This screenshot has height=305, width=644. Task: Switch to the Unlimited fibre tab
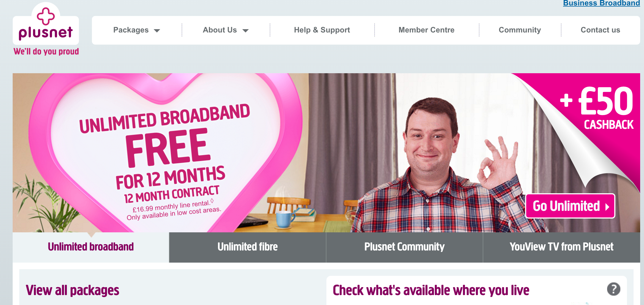pyautogui.click(x=247, y=247)
